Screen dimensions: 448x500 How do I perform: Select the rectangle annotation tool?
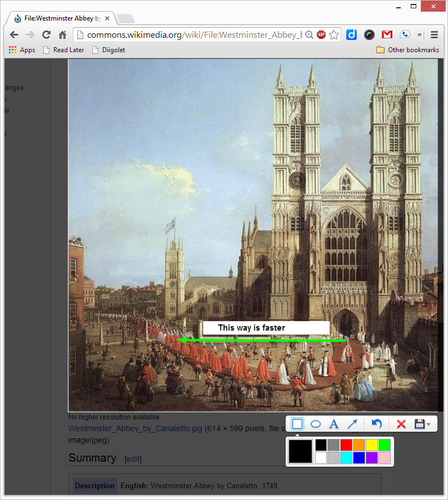tap(297, 424)
